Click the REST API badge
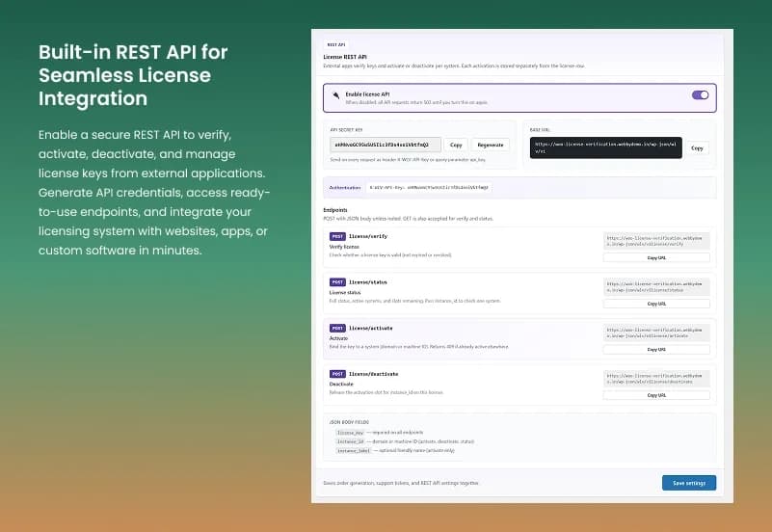Viewport: 772px width, 532px height. click(336, 44)
